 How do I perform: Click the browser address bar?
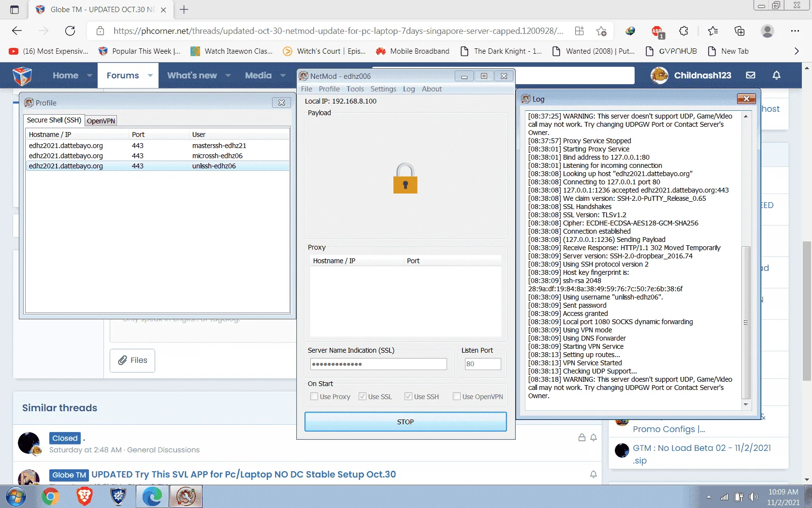[338, 31]
